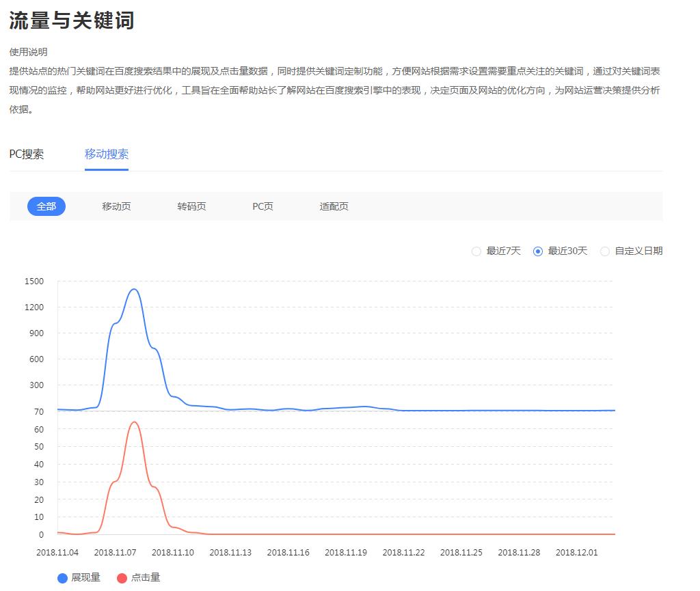Viewport: 700px width, 591px height.
Task: Filter by 适配页 page type
Action: coord(334,206)
